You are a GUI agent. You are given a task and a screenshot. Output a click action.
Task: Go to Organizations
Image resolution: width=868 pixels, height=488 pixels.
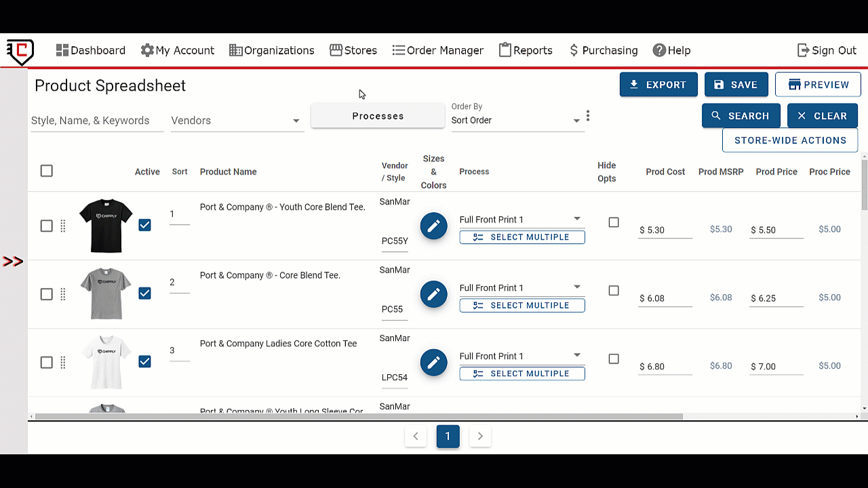[x=272, y=50]
